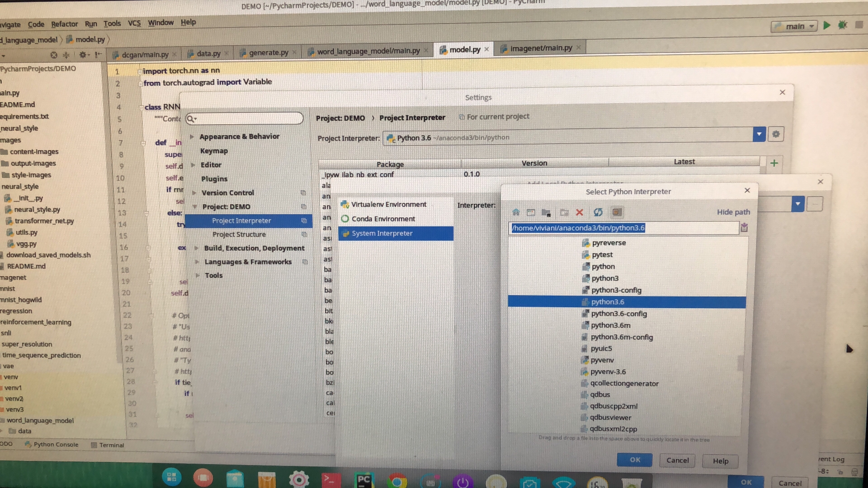Screen dimensions: 868x488
Task: Click Project: DEMO menu item
Action: [x=226, y=206]
